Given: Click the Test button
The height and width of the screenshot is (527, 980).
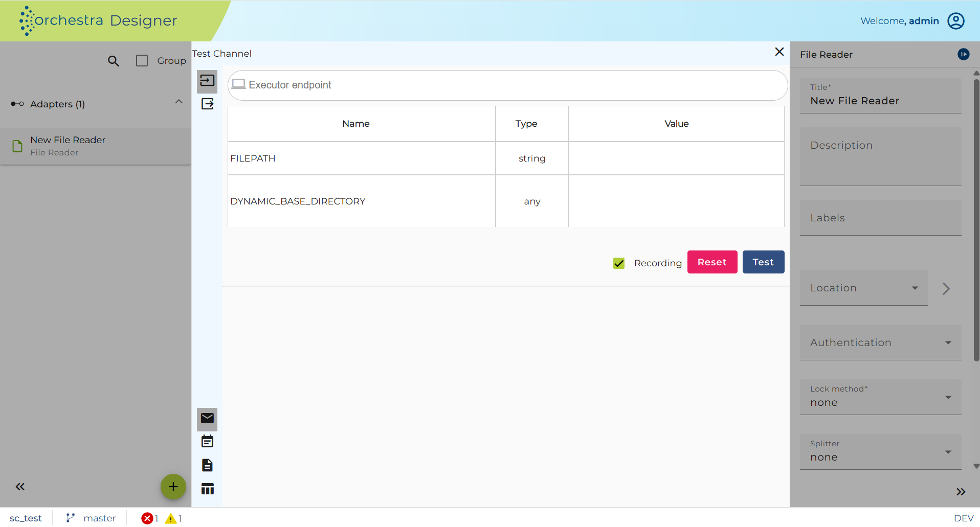Looking at the screenshot, I should click(x=763, y=262).
